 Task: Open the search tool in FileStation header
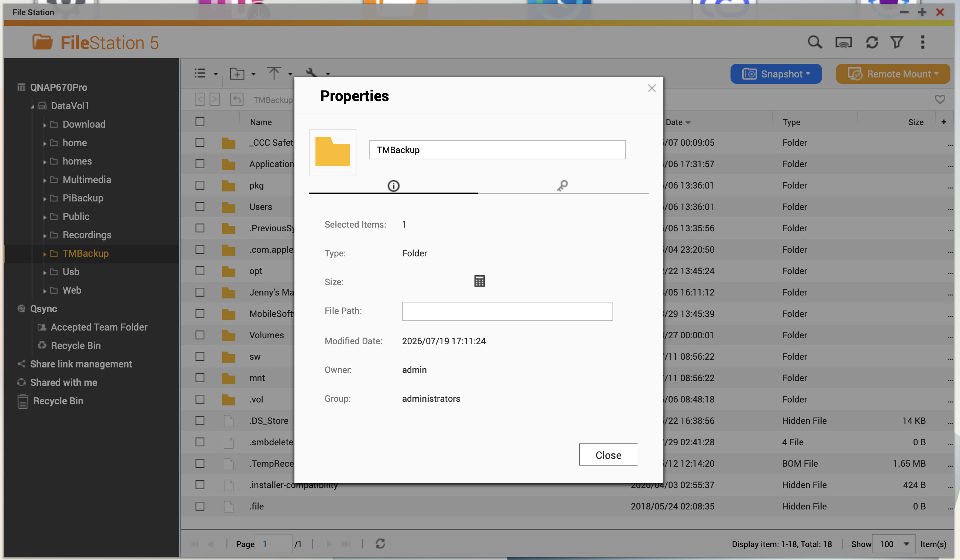[815, 42]
